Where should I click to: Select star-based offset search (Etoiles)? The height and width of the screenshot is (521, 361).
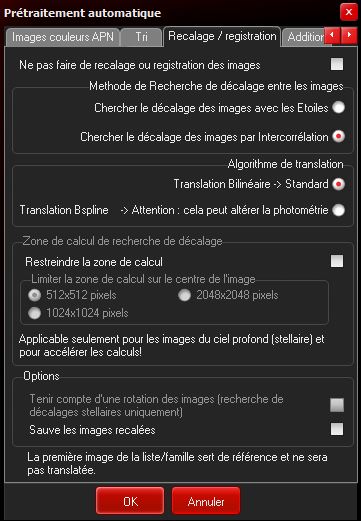coord(338,108)
